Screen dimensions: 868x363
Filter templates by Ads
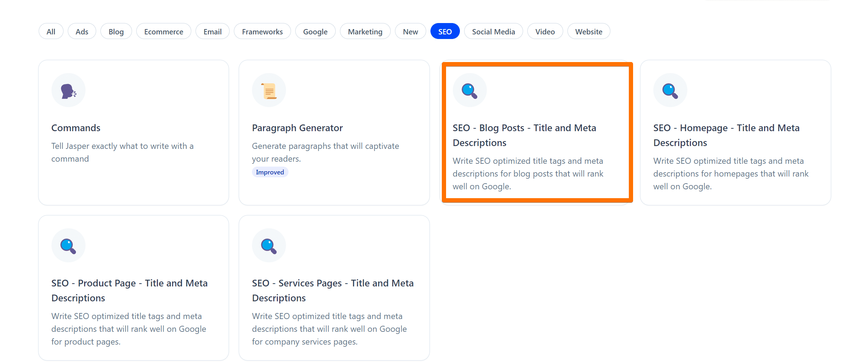(82, 32)
